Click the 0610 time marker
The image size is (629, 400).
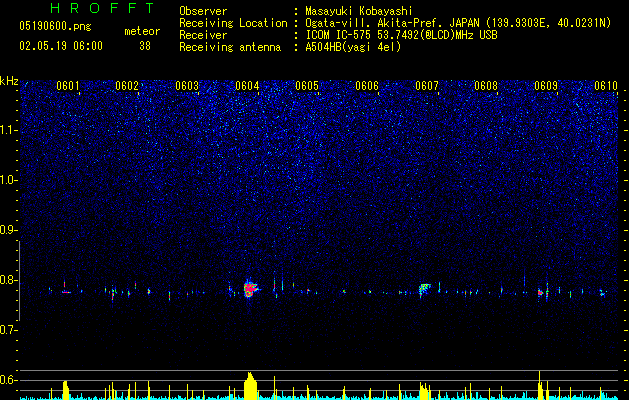point(606,86)
